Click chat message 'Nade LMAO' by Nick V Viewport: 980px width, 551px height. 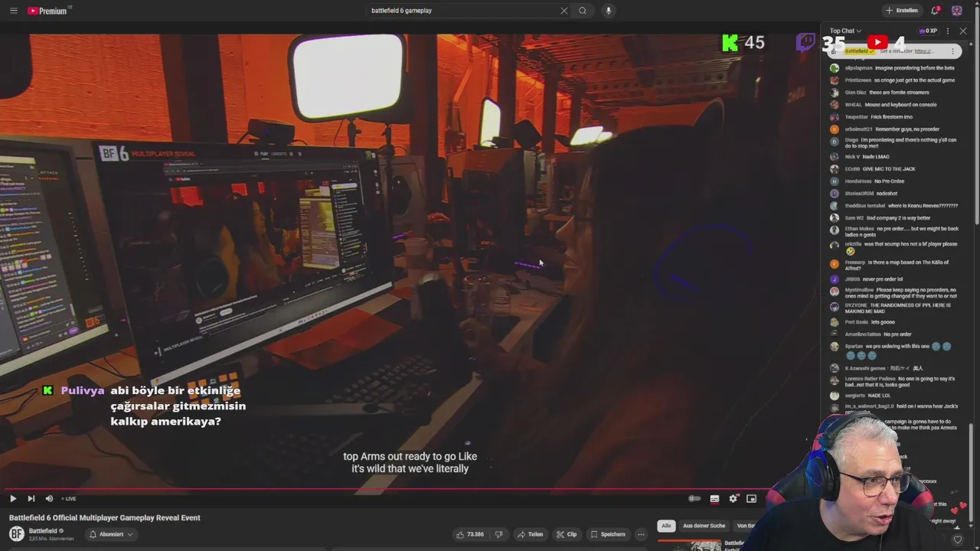pyautogui.click(x=876, y=157)
